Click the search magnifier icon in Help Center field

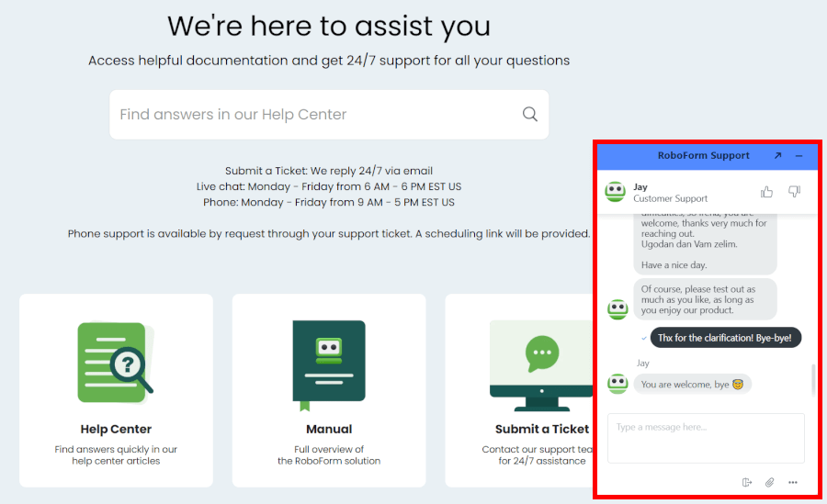tap(529, 114)
